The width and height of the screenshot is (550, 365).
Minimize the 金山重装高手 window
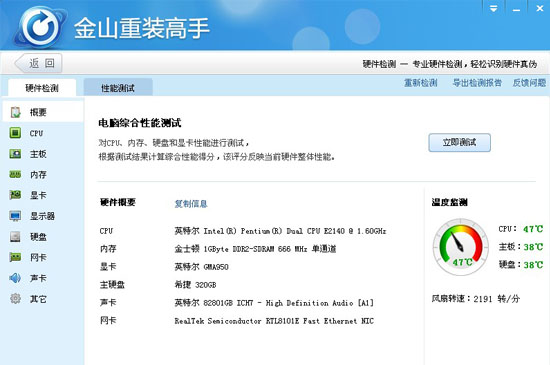[x=516, y=9]
